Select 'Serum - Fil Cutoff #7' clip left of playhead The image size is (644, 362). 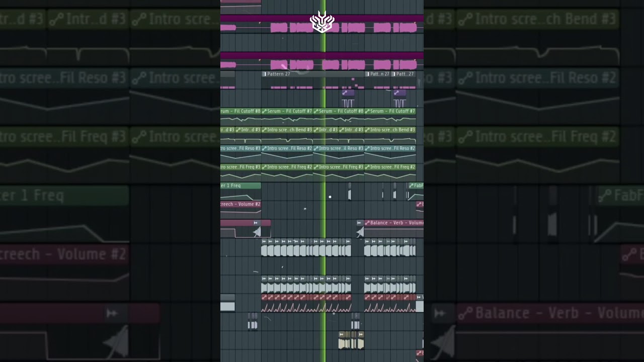point(287,111)
